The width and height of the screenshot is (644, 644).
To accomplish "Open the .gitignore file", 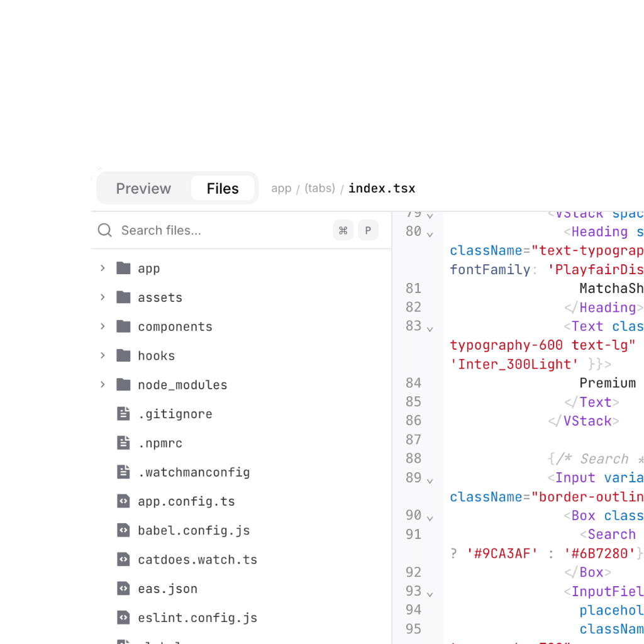I will point(241,414).
